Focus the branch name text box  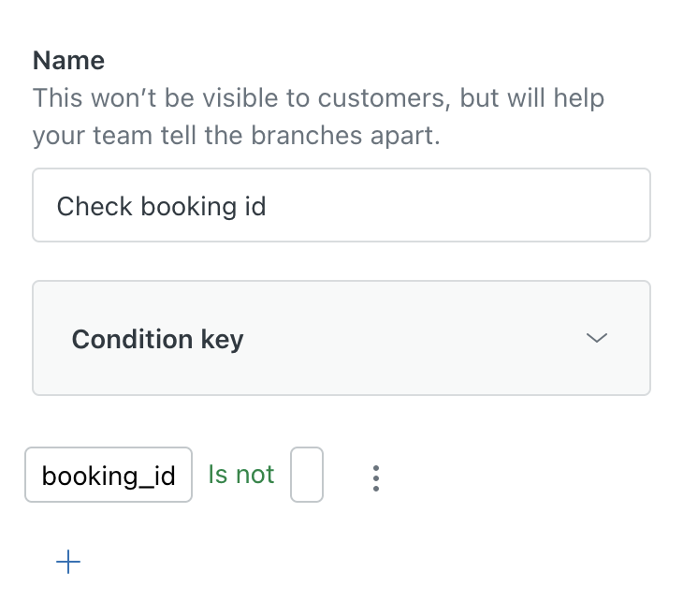click(341, 205)
